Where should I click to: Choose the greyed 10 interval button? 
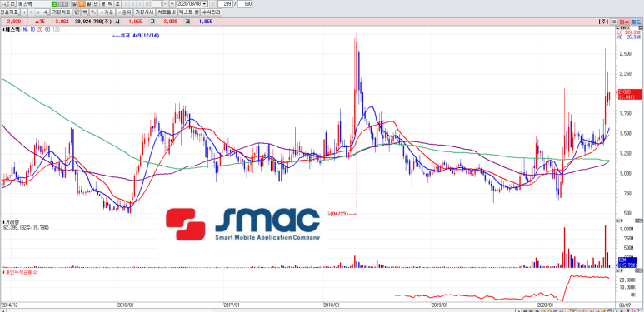pyautogui.click(x=147, y=3)
